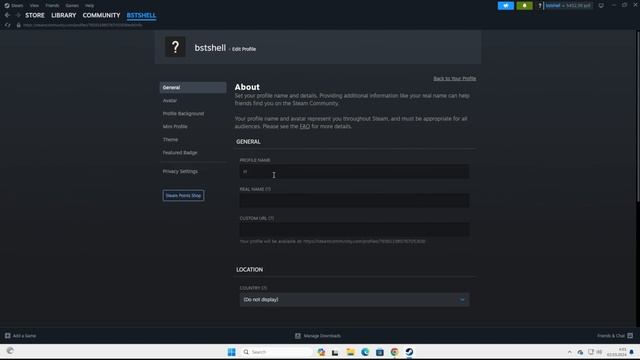Click the back navigation arrow

click(x=7, y=15)
